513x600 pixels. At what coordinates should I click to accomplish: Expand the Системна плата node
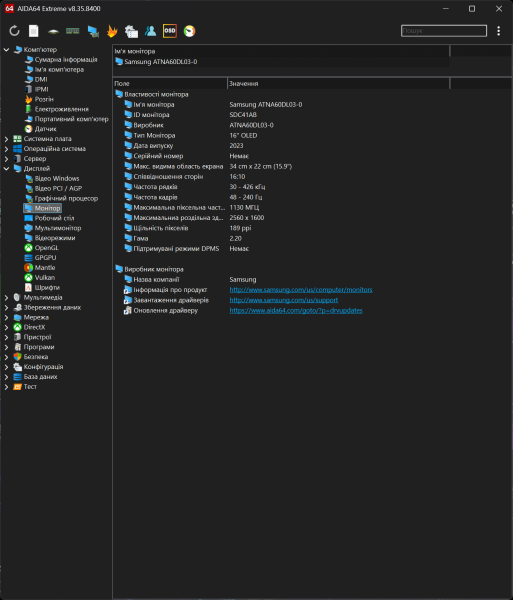click(7, 139)
